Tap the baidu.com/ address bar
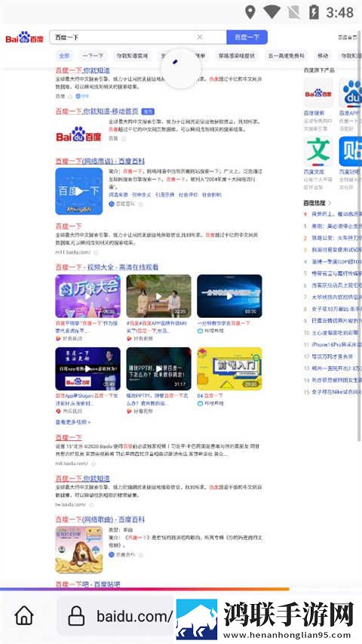This screenshot has height=644, width=362. 134,616
